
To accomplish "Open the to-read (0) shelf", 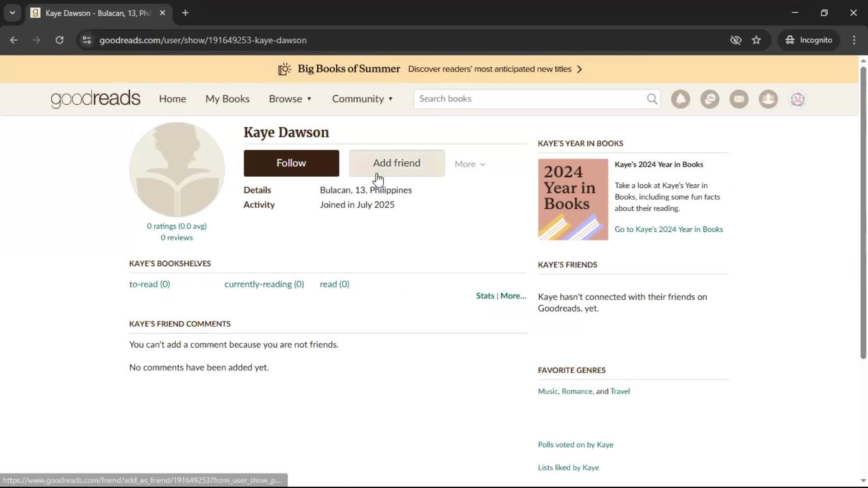I will [x=150, y=284].
